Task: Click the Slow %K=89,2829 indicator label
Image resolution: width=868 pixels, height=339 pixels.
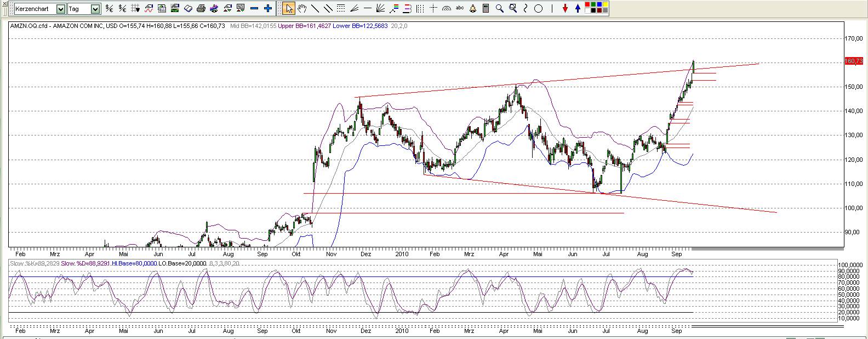Action: coord(35,263)
